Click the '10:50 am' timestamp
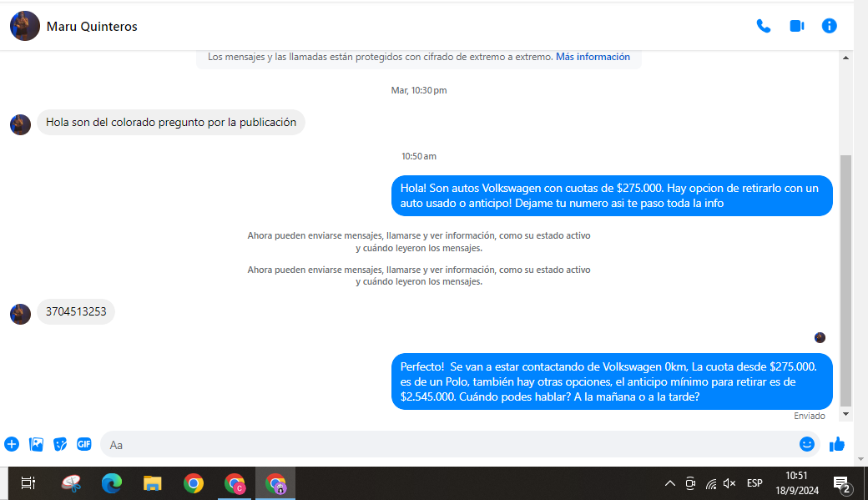This screenshot has height=500, width=868. [419, 156]
